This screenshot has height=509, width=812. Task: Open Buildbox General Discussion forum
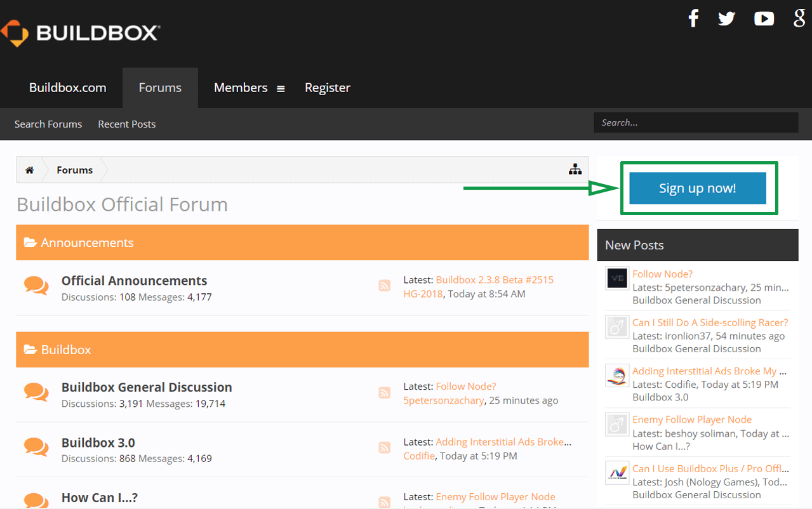click(x=147, y=387)
